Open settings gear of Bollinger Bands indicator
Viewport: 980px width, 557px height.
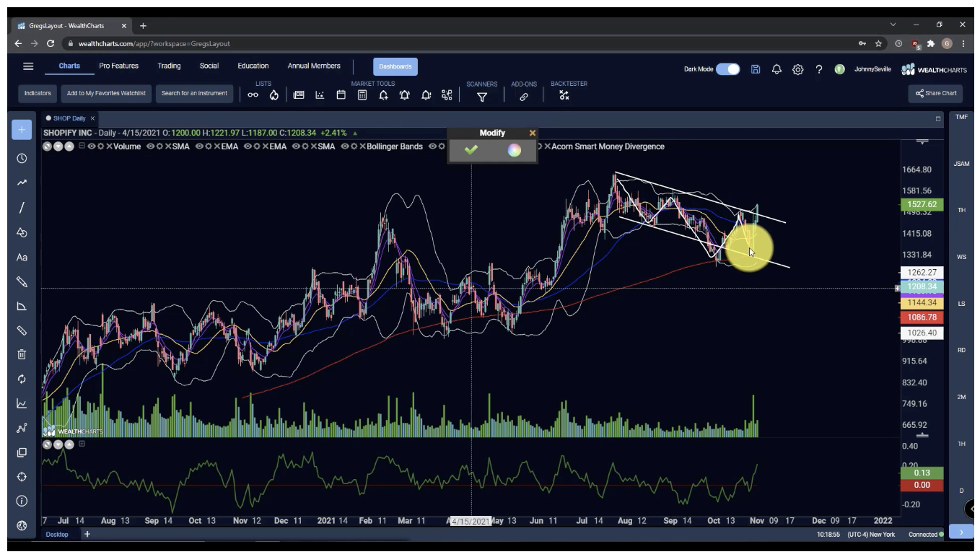click(x=354, y=146)
